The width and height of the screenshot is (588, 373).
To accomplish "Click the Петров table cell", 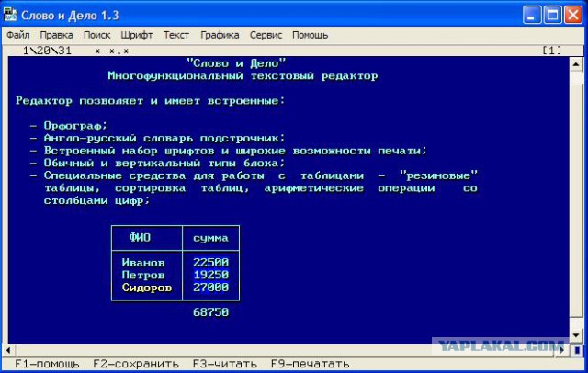I will pyautogui.click(x=143, y=276).
